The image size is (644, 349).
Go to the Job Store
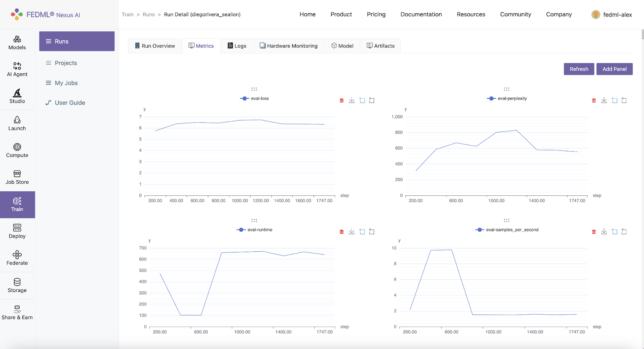pyautogui.click(x=17, y=177)
